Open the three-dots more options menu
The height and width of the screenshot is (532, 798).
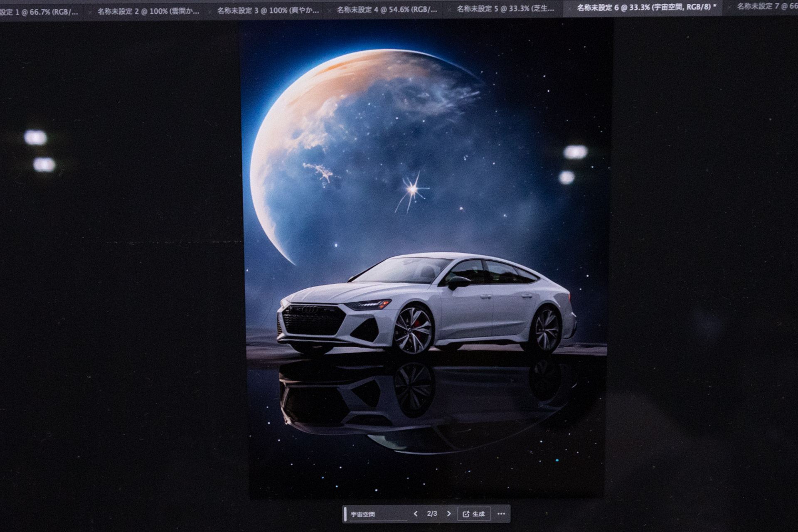pos(501,514)
